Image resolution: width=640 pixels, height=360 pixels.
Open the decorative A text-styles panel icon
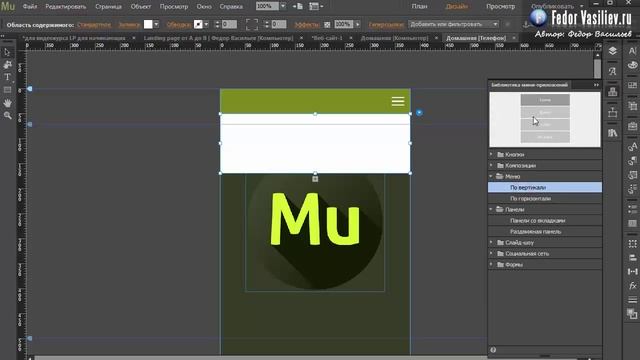click(612, 71)
